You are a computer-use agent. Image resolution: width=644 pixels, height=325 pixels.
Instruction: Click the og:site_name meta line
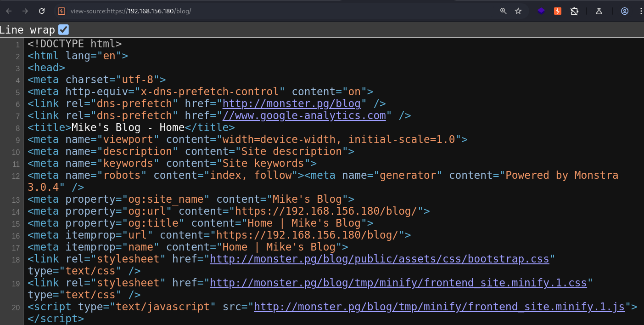point(191,199)
